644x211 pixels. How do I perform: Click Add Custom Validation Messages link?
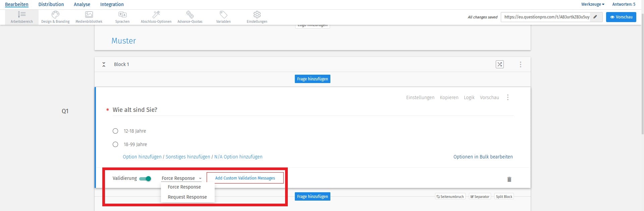245,178
